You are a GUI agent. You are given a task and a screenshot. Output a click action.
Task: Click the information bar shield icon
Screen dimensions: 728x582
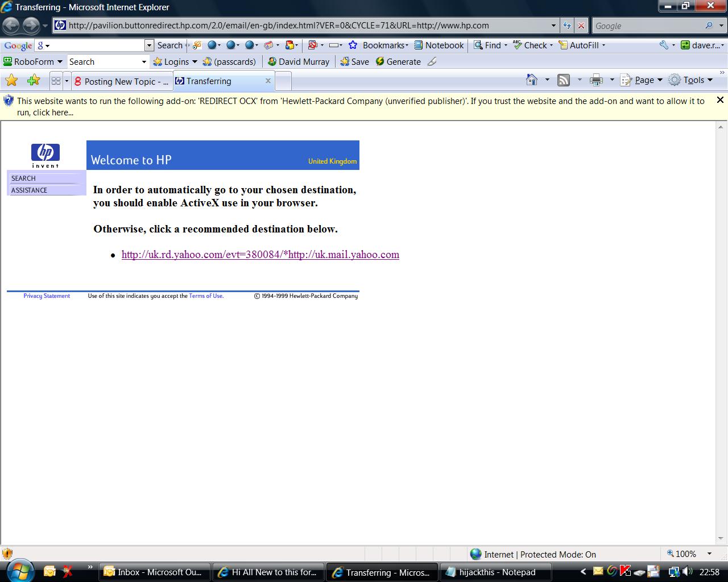tap(9, 101)
